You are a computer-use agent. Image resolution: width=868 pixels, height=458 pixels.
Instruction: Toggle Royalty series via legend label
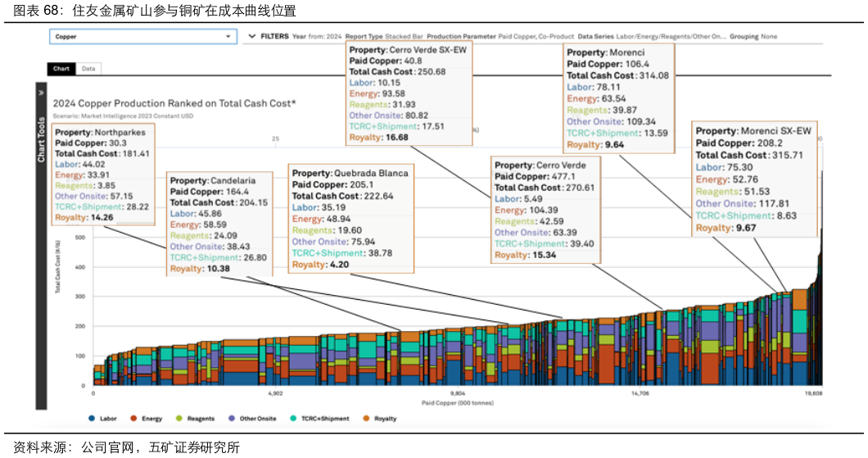coord(385,419)
